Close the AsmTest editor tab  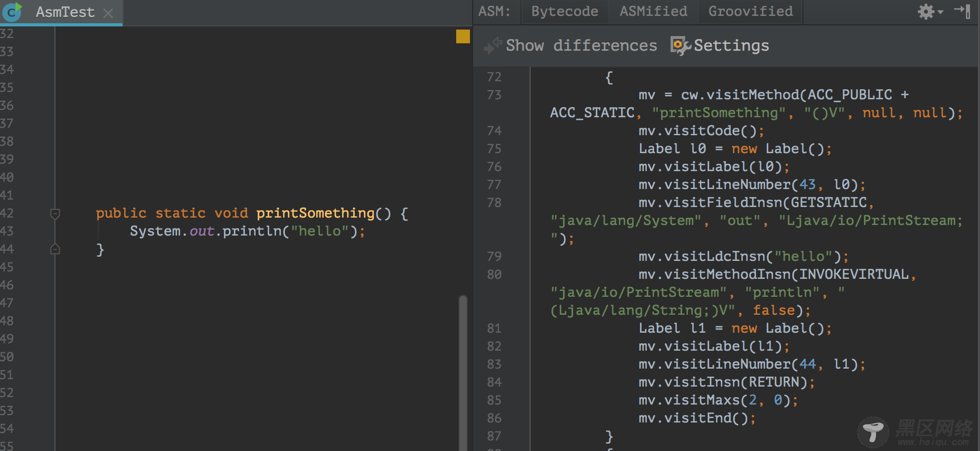tap(108, 13)
